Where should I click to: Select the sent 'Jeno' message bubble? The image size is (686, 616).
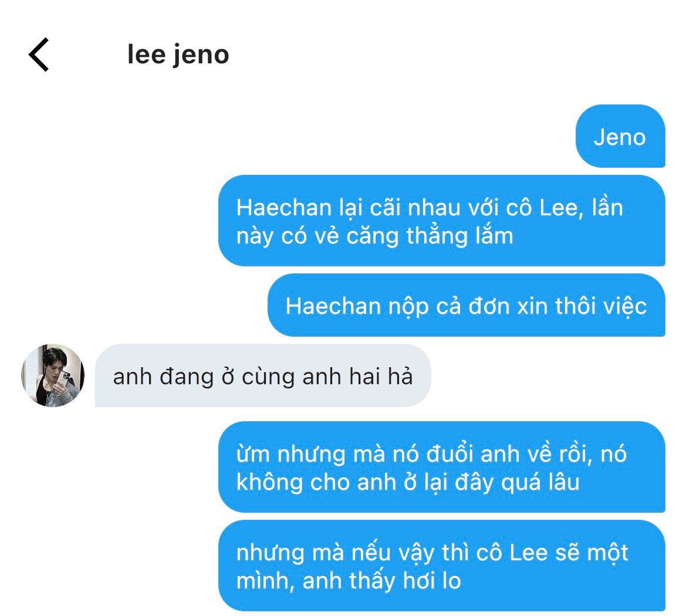[x=620, y=136]
